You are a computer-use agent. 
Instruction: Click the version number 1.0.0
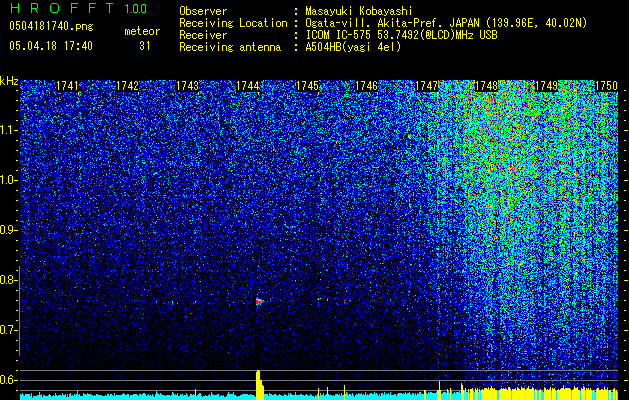click(135, 9)
